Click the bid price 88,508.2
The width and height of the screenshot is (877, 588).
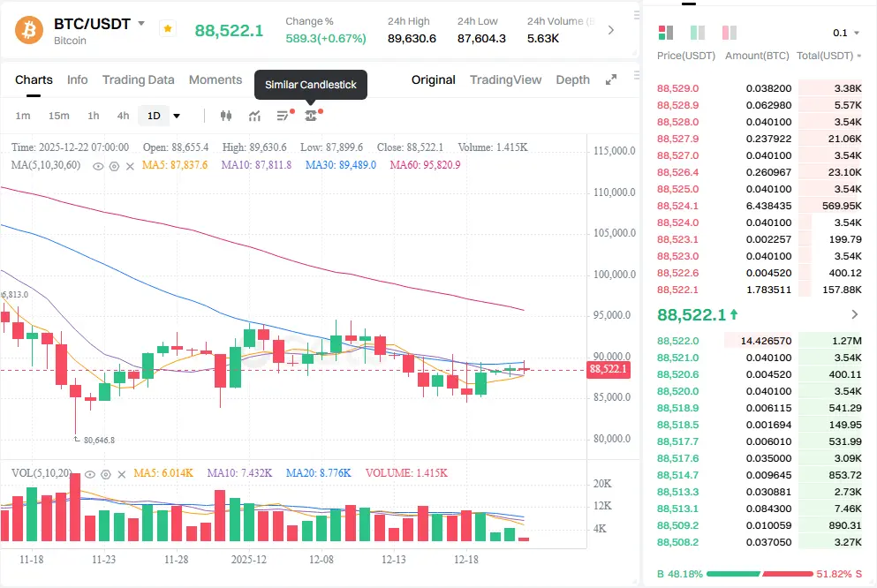point(678,542)
